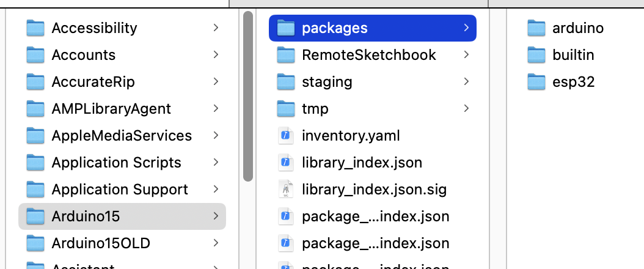Select the AppleMediaServices folder
This screenshot has width=644, height=269.
pos(122,136)
